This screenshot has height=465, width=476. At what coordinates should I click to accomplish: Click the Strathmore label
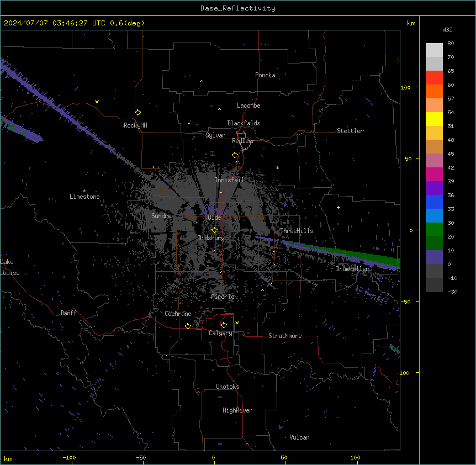[285, 336]
